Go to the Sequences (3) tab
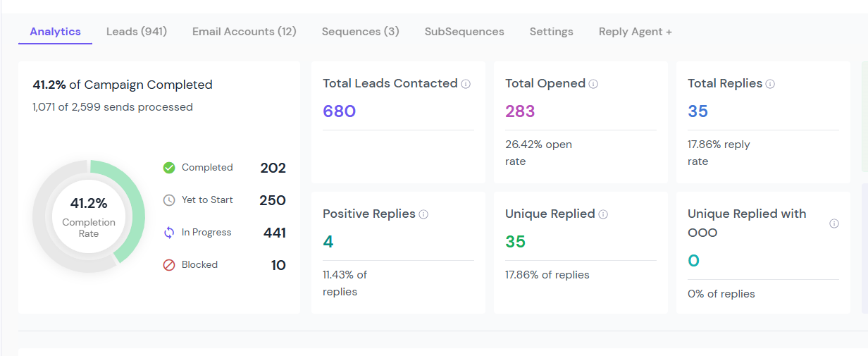868x356 pixels. coord(361,32)
